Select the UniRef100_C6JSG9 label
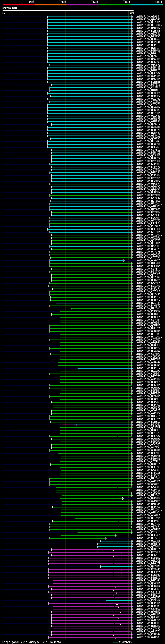 (148, 609)
